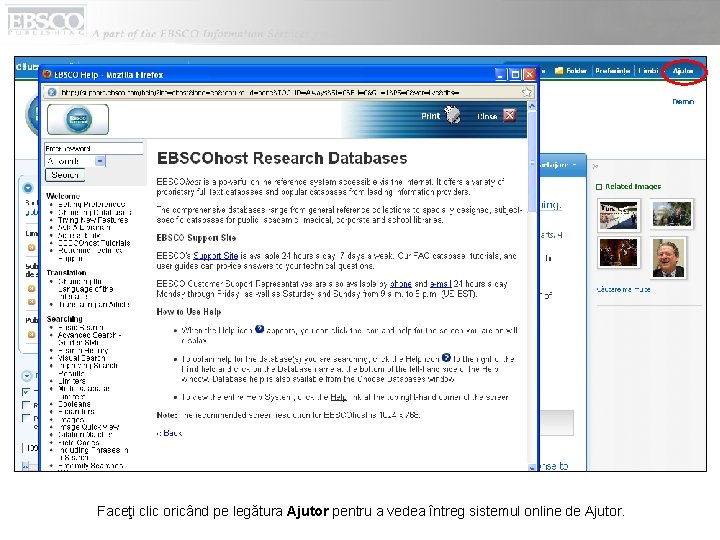Viewport: 720px width, 540px height.
Task: Click the orange icon under 'Pub' in background page
Action: [31, 334]
